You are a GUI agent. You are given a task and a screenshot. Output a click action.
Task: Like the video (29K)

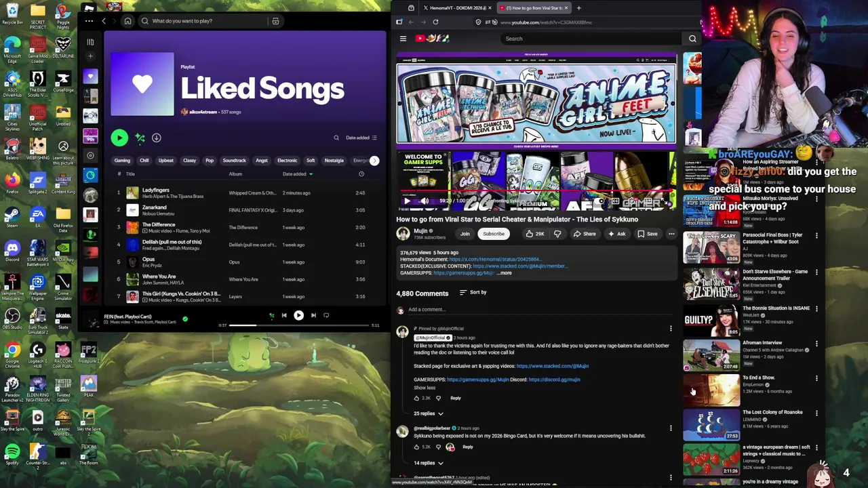coord(536,234)
